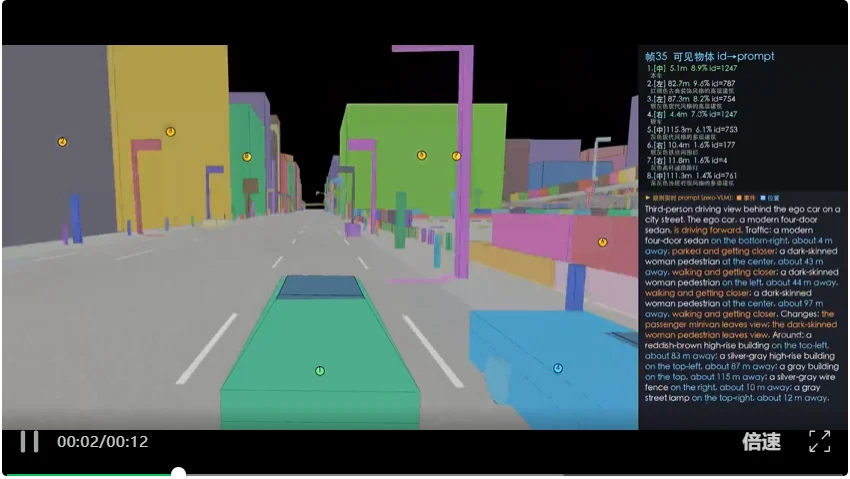Seek to the unplayed part of the progress bar
850x479 pixels.
point(515,475)
